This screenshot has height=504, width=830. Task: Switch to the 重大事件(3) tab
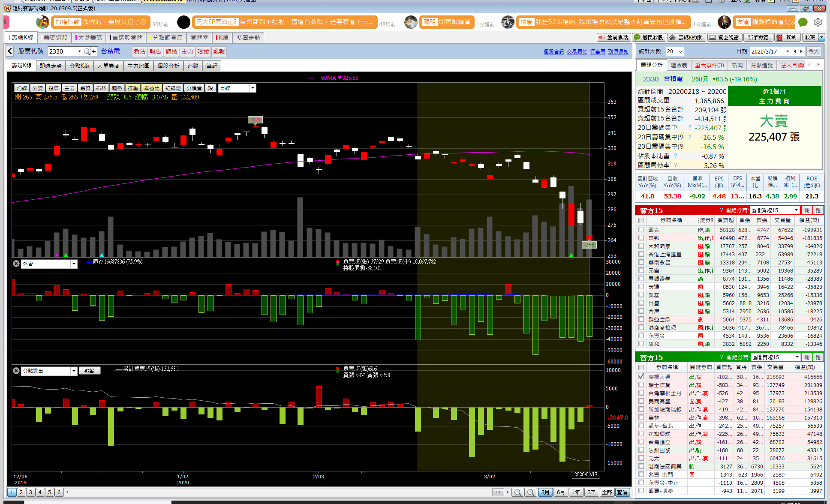710,65
